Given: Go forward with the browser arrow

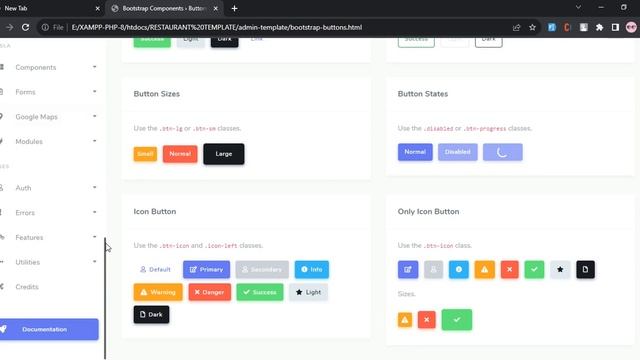Looking at the screenshot, I should [9, 27].
